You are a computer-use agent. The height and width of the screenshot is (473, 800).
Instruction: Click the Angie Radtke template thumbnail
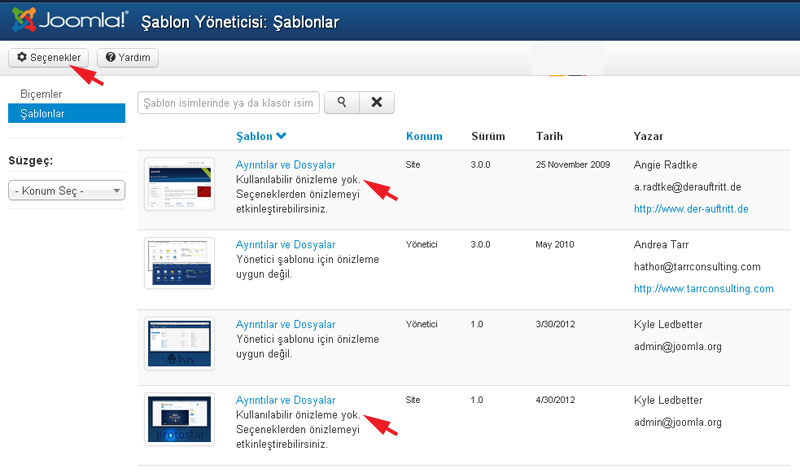pos(180,184)
